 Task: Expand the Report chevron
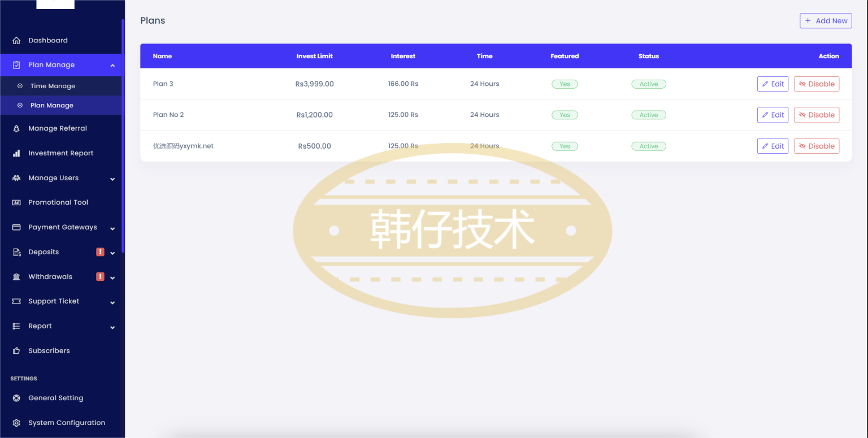tap(112, 327)
